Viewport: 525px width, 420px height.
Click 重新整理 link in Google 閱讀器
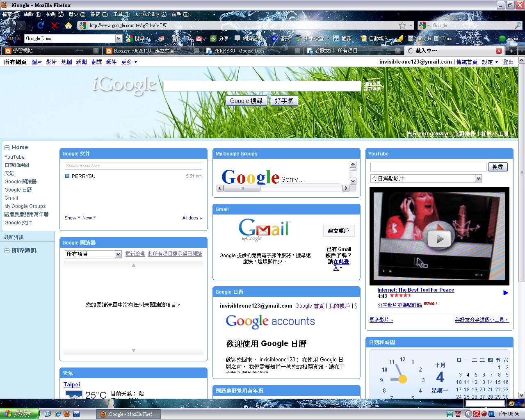pyautogui.click(x=135, y=254)
